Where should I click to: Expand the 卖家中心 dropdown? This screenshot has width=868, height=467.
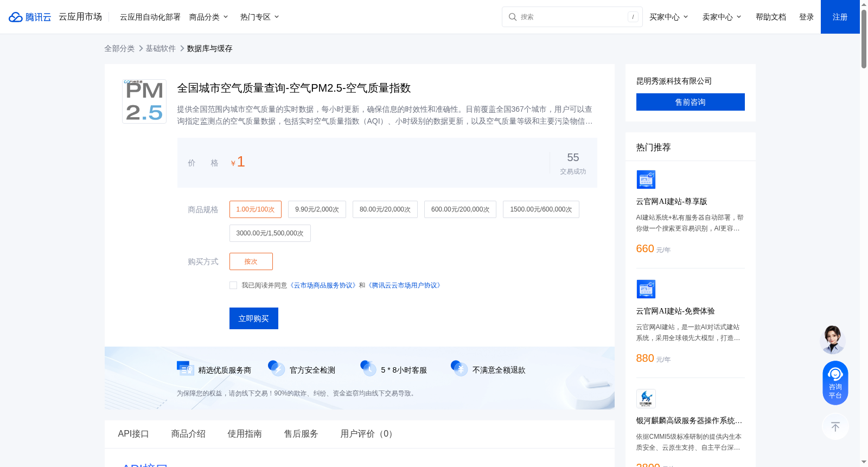pyautogui.click(x=722, y=17)
